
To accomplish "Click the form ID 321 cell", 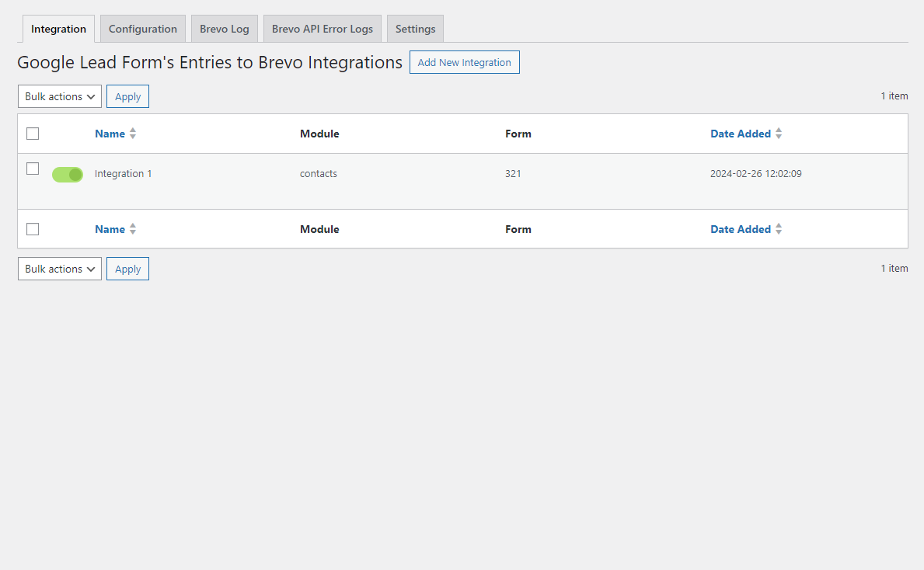I will [x=513, y=174].
